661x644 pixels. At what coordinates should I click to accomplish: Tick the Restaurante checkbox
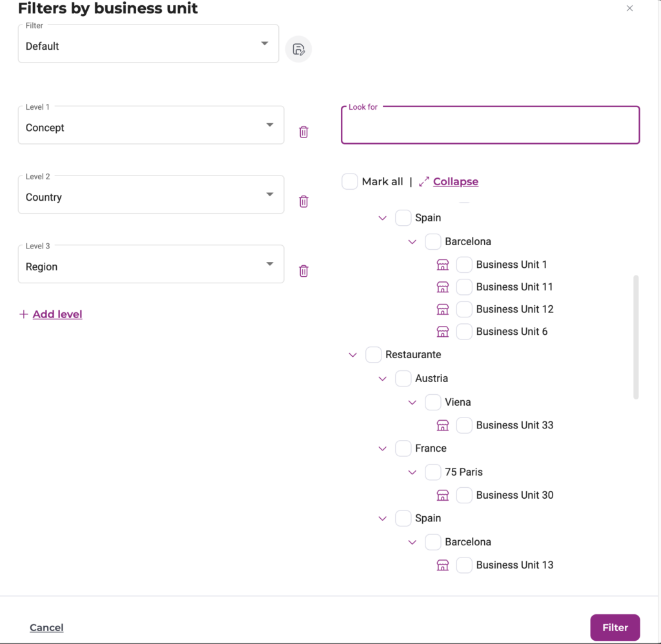374,355
